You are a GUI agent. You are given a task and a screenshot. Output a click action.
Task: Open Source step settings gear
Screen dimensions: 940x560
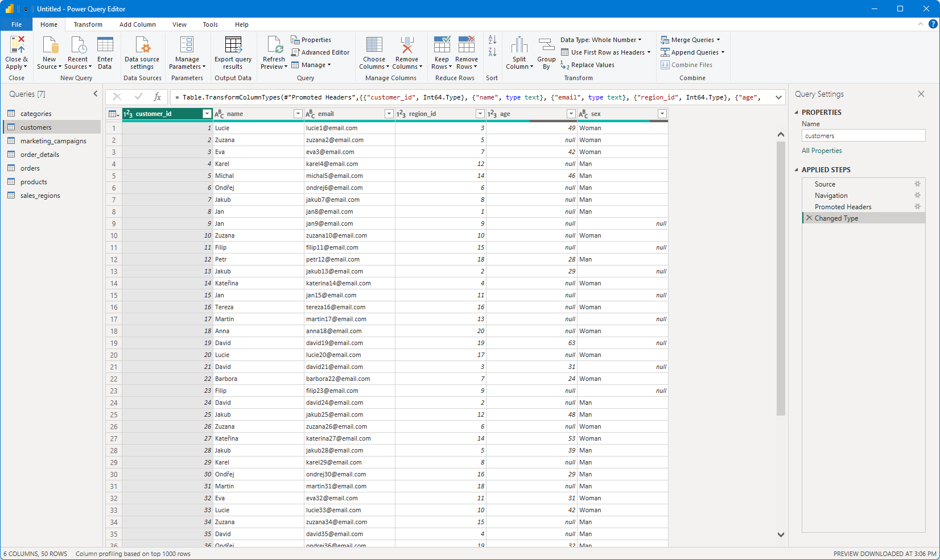coord(917,184)
